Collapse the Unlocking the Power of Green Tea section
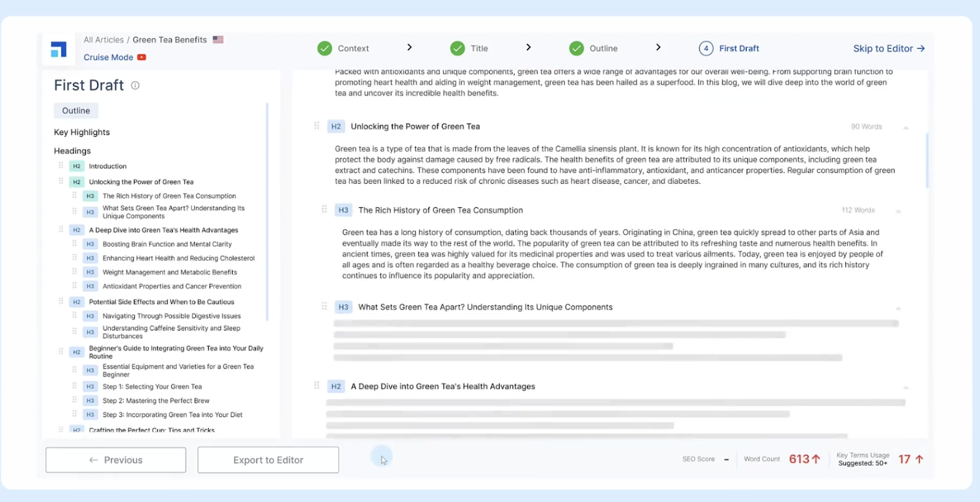The height and width of the screenshot is (502, 980). [906, 127]
